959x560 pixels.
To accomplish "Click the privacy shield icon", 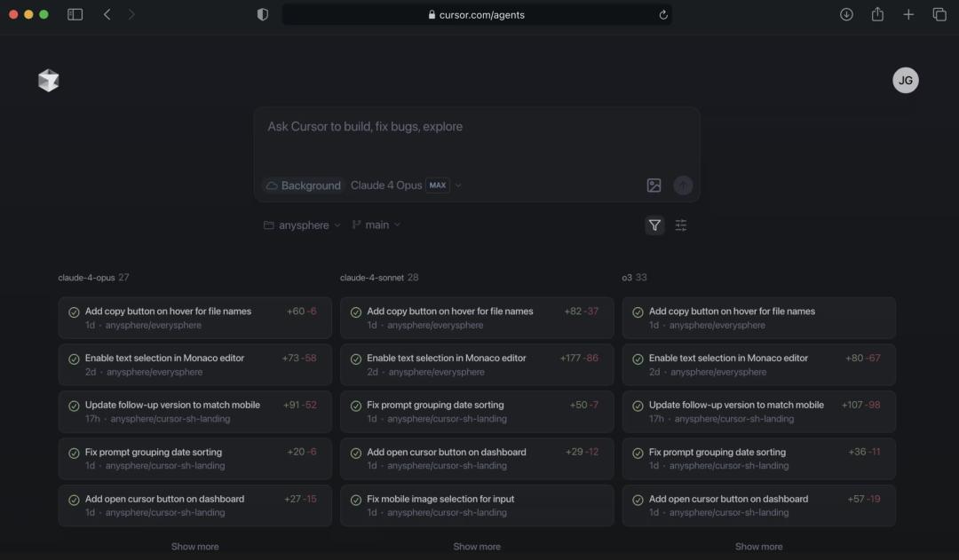I will [262, 15].
